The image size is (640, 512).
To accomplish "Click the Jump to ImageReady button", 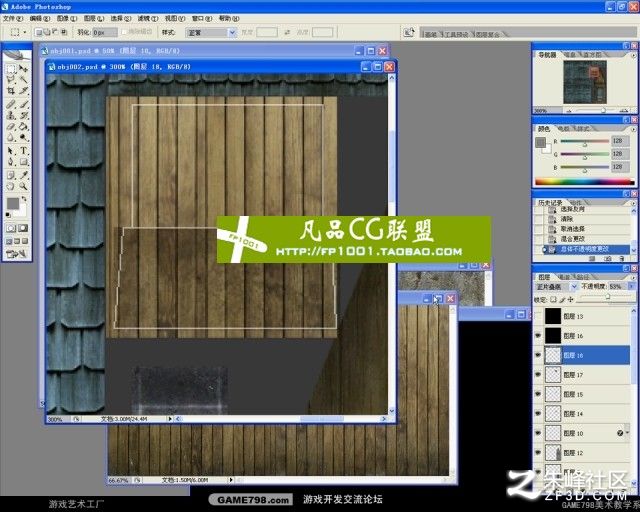I will click(16, 254).
